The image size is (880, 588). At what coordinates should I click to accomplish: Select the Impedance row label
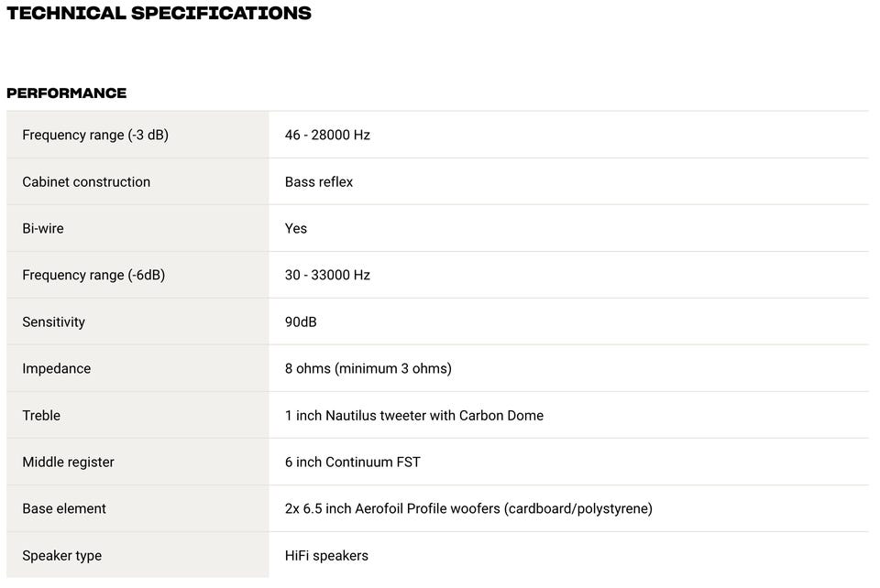coord(56,368)
